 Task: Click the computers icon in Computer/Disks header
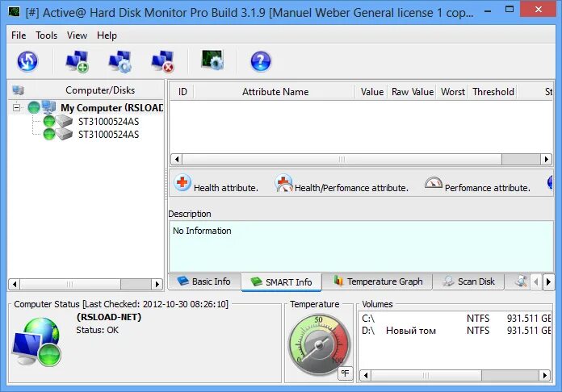coord(18,90)
